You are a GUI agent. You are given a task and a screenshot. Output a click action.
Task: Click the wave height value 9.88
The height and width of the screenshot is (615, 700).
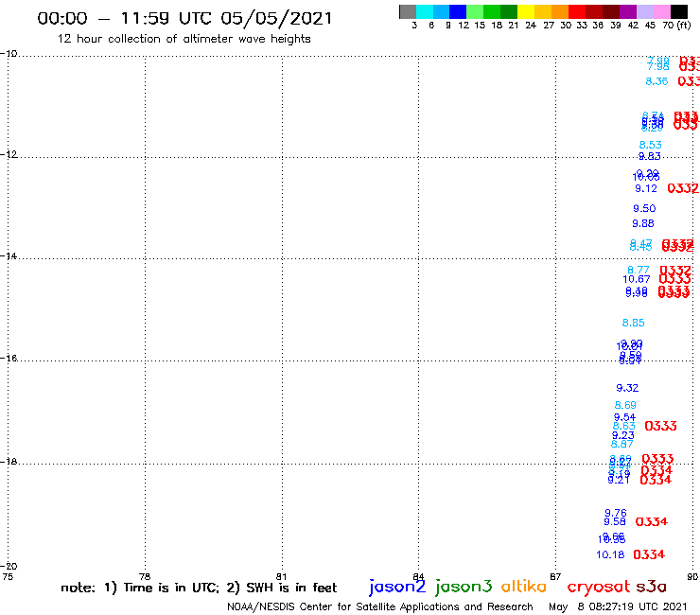tap(643, 223)
